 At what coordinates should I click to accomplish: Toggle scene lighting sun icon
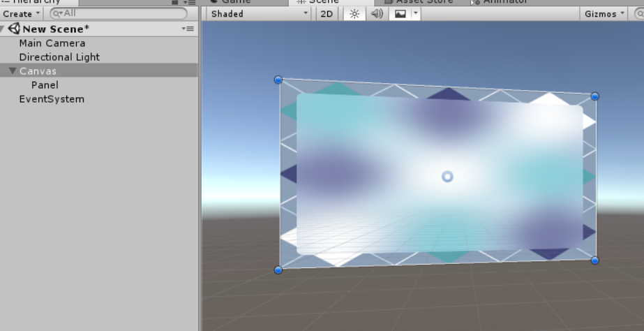(354, 13)
